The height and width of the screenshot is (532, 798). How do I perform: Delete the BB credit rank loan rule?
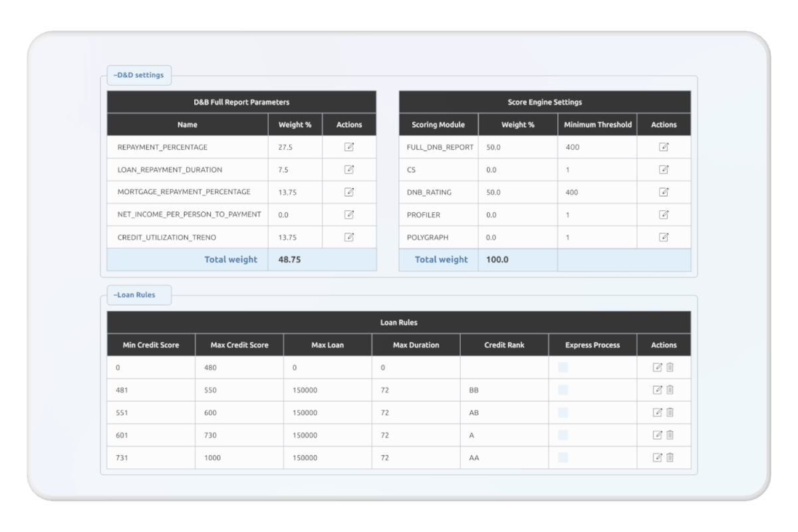coord(670,390)
